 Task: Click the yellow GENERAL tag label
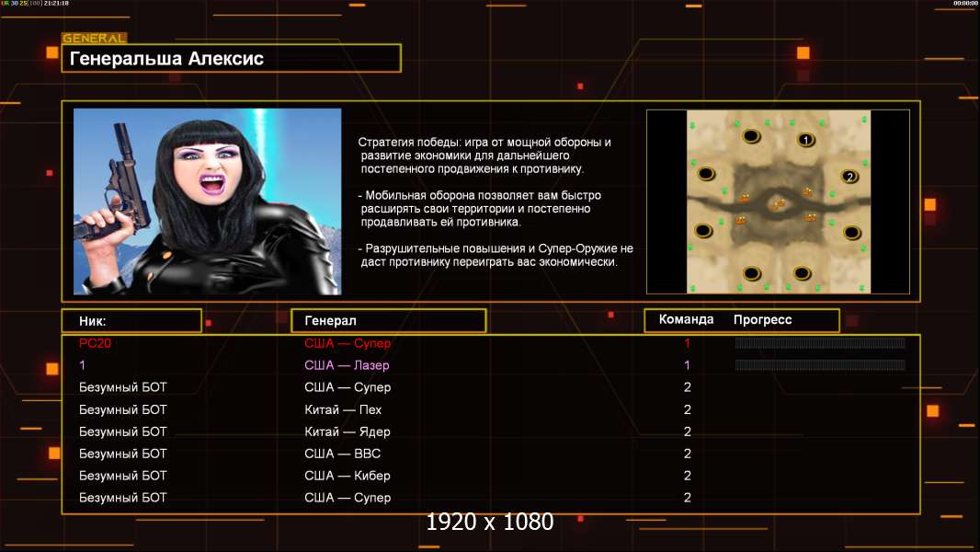point(95,38)
